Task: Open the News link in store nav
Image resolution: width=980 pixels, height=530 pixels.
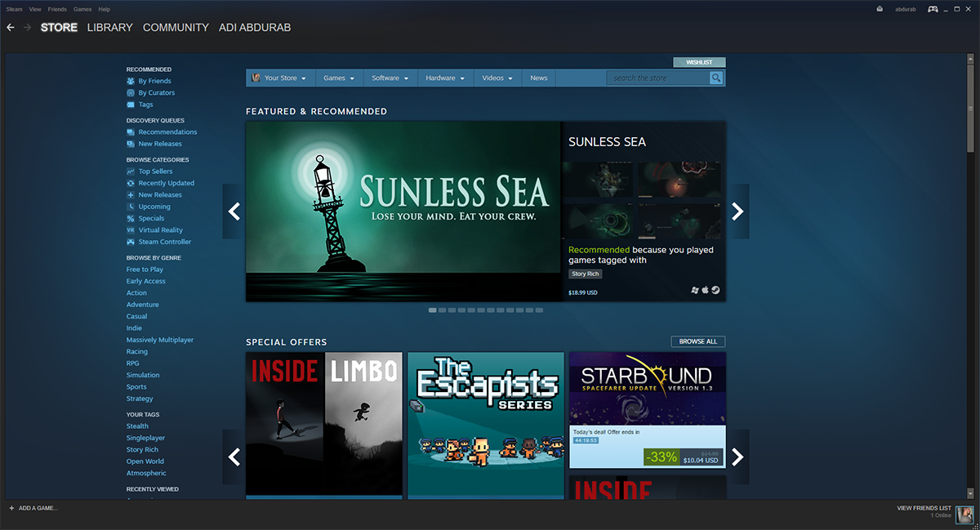Action: coord(539,78)
